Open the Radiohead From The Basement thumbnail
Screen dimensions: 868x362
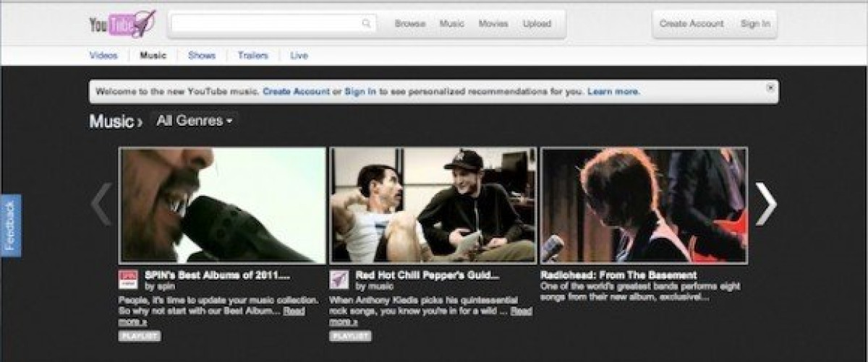click(644, 205)
